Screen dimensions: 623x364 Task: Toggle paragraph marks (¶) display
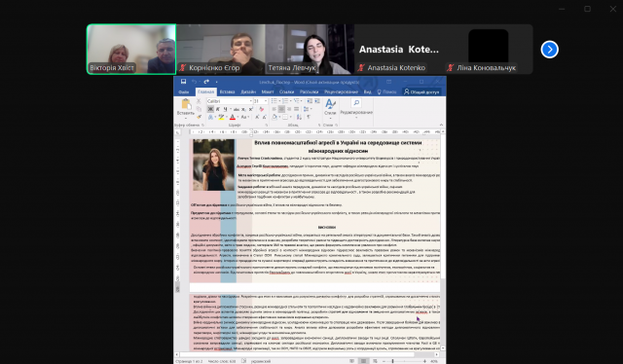coord(309,117)
